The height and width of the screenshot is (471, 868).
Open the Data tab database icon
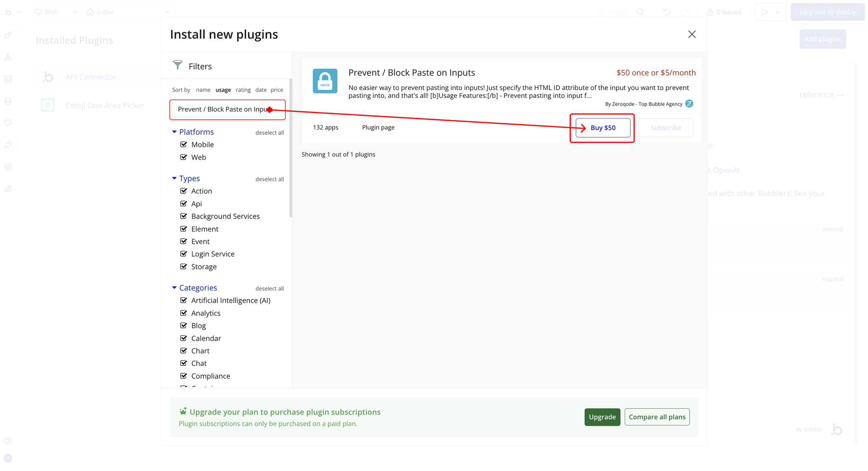click(8, 101)
